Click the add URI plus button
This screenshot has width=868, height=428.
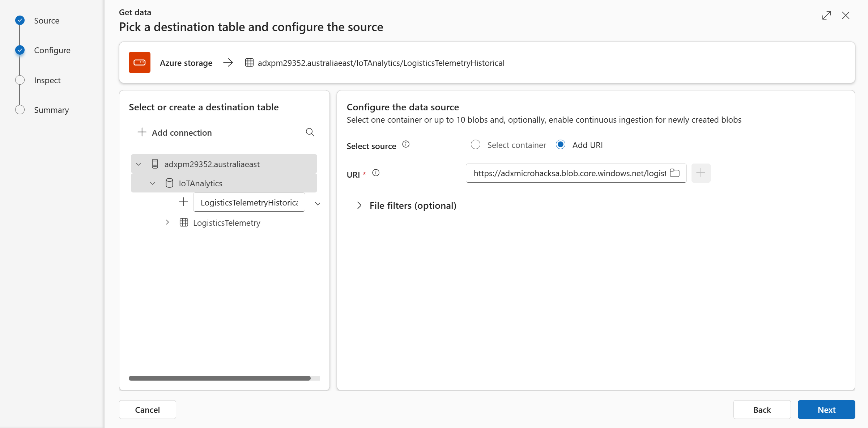pyautogui.click(x=701, y=173)
